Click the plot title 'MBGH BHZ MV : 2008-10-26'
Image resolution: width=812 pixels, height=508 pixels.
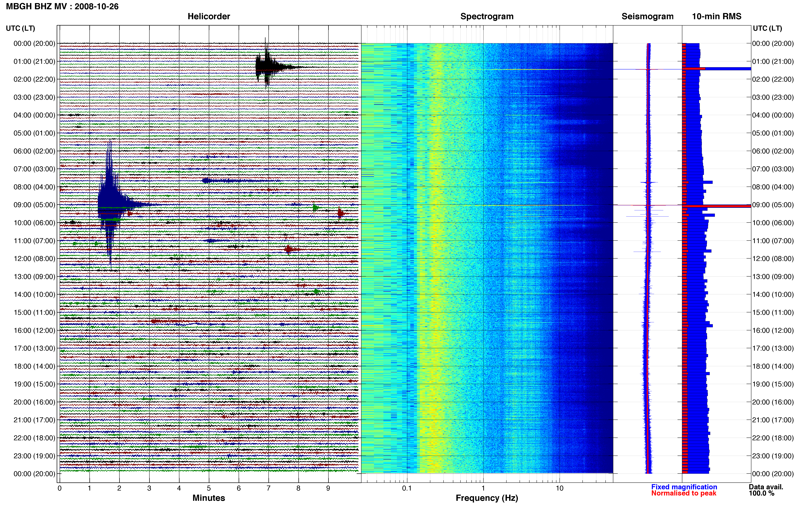tap(62, 6)
